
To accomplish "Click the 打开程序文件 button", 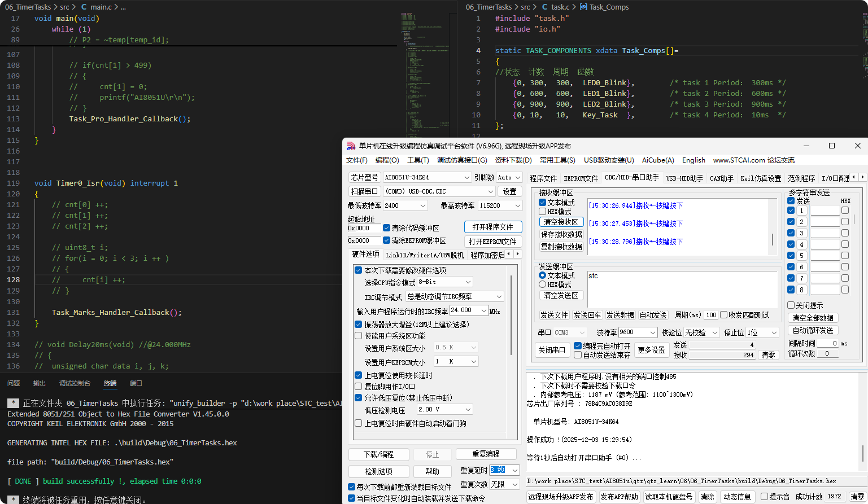I will 492,226.
